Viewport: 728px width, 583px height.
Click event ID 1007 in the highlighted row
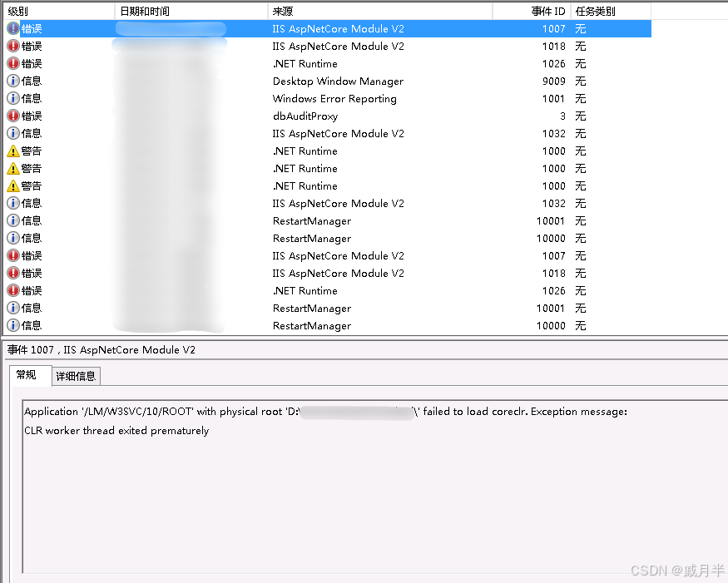coord(554,29)
